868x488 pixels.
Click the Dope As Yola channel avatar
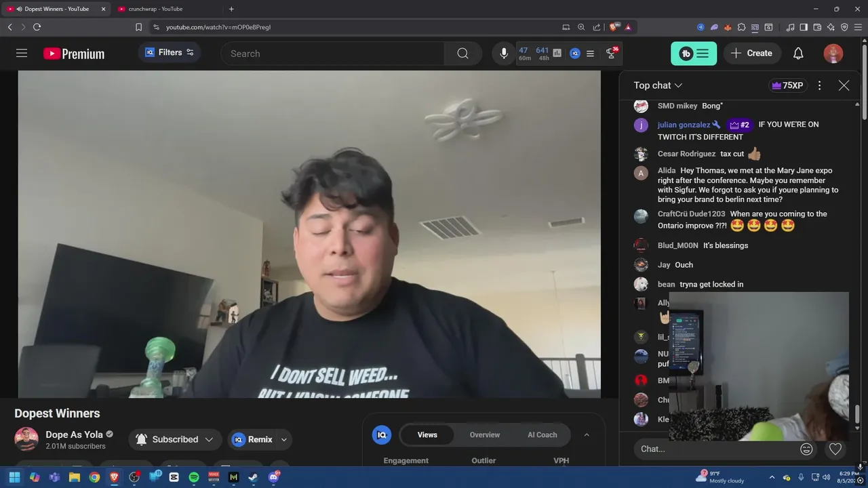pyautogui.click(x=26, y=439)
